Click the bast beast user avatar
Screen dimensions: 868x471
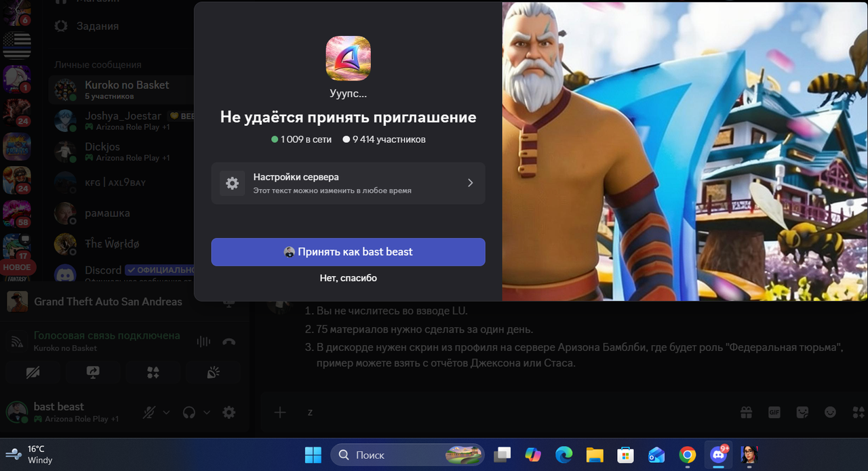click(17, 412)
